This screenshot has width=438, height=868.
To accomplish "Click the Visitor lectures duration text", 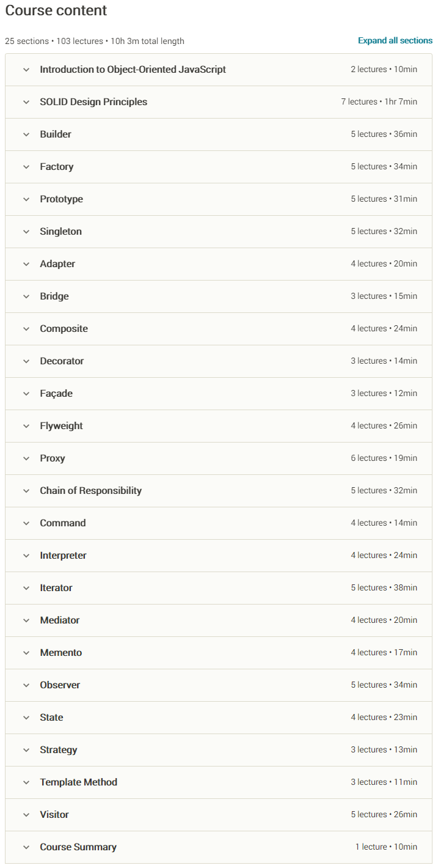I will [x=384, y=815].
